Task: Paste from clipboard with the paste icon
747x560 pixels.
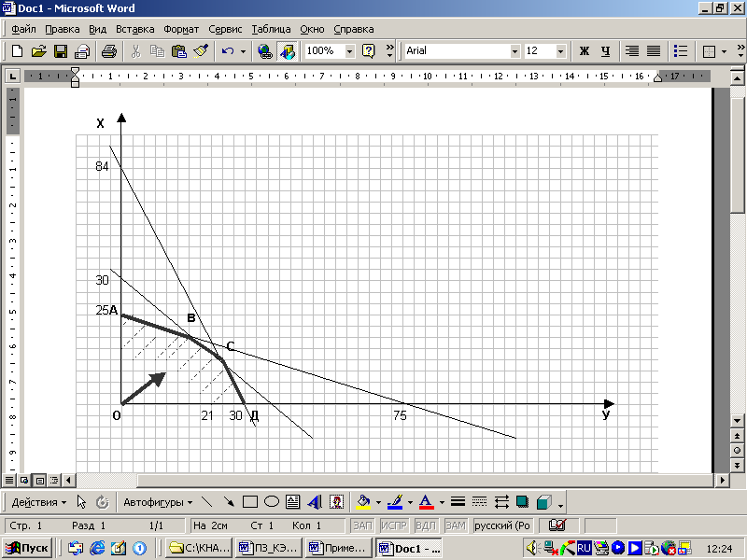Action: point(179,51)
